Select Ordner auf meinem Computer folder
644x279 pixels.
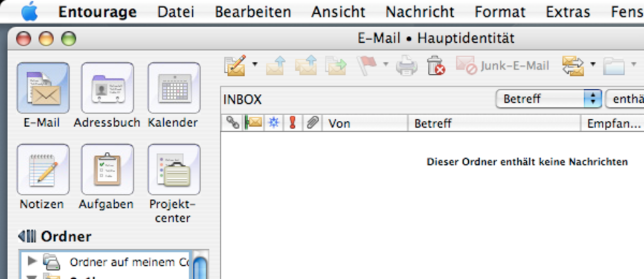click(129, 262)
